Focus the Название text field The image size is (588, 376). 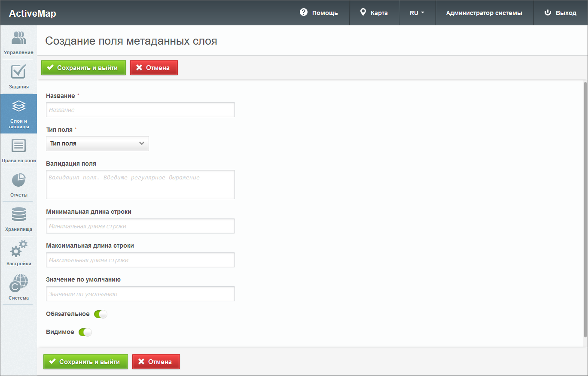point(140,110)
